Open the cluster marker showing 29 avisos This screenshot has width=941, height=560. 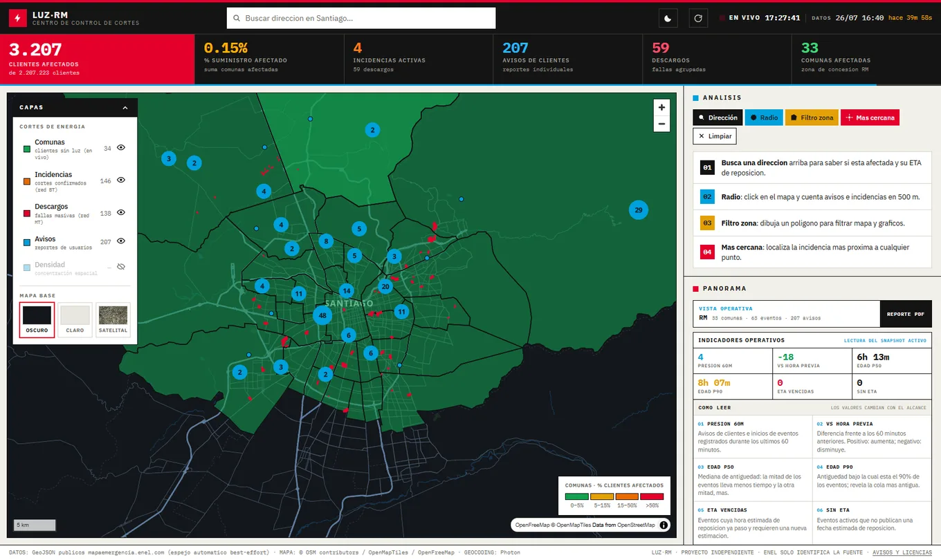coord(638,210)
